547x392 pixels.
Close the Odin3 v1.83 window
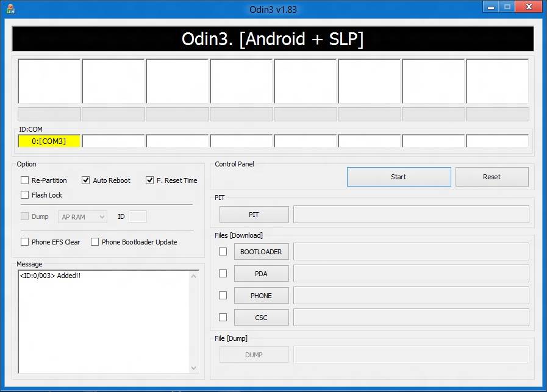[x=529, y=7]
